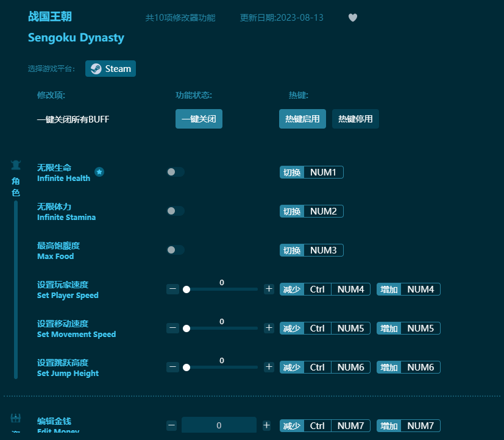Click 热键启用 to enable hotkeys
Viewport: 504px width, 440px height.
[x=302, y=119]
